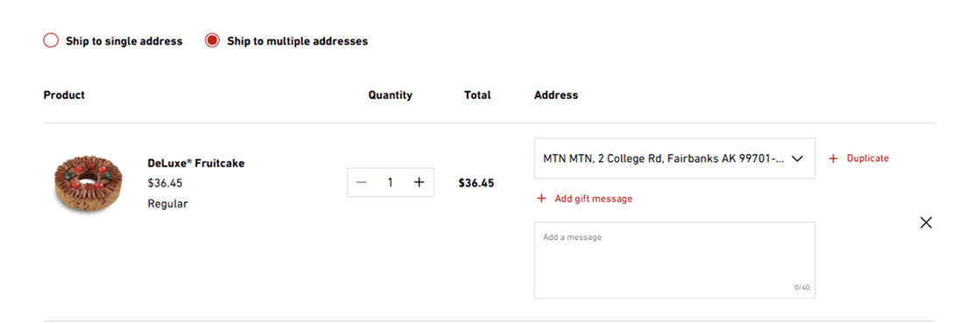
Task: Click the Product column header
Action: tap(64, 95)
